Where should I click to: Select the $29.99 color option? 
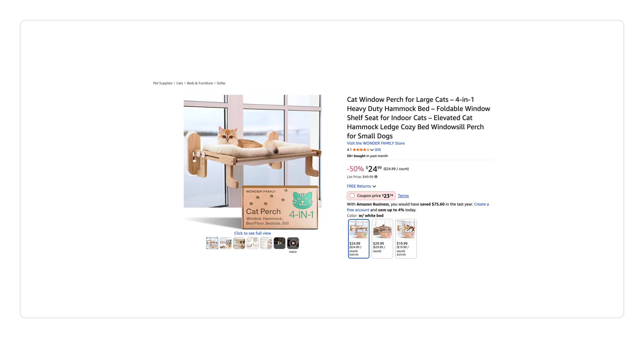coord(382,239)
